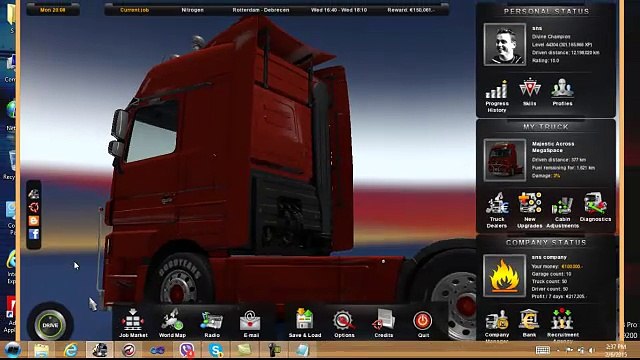View the Credits
The height and width of the screenshot is (360, 640).
[384, 323]
